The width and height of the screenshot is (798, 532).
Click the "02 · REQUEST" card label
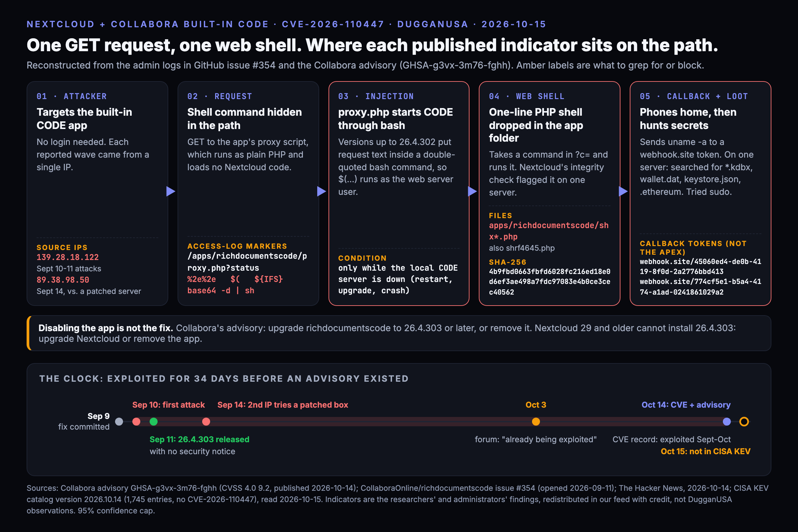click(x=219, y=96)
